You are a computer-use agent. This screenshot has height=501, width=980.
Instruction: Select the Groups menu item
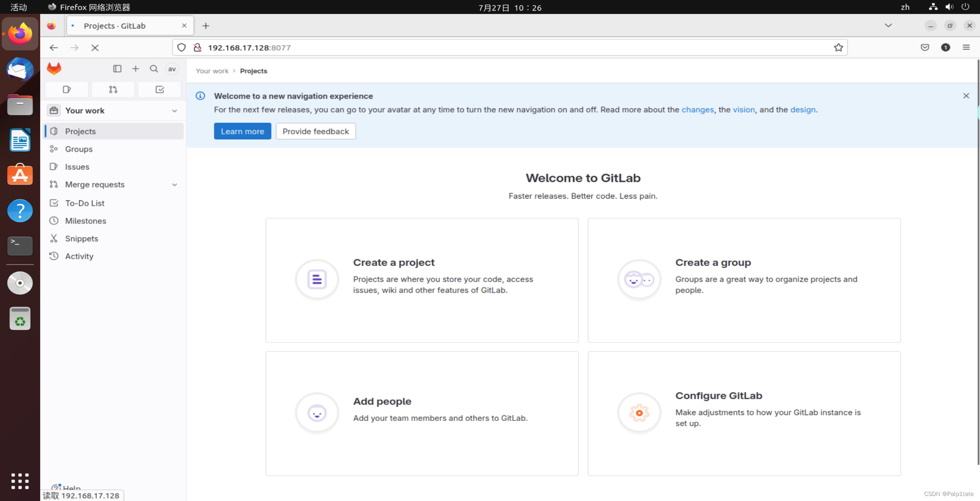coord(78,148)
